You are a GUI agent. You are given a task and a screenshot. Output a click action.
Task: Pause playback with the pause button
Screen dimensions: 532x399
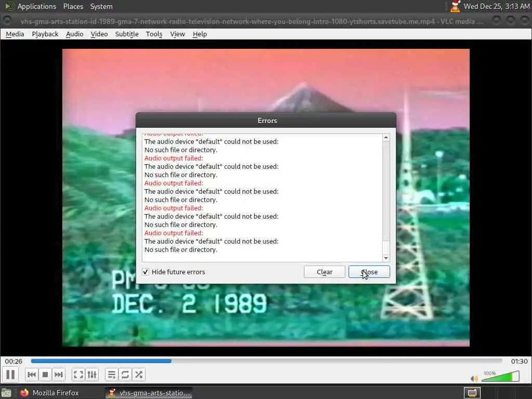tap(10, 375)
